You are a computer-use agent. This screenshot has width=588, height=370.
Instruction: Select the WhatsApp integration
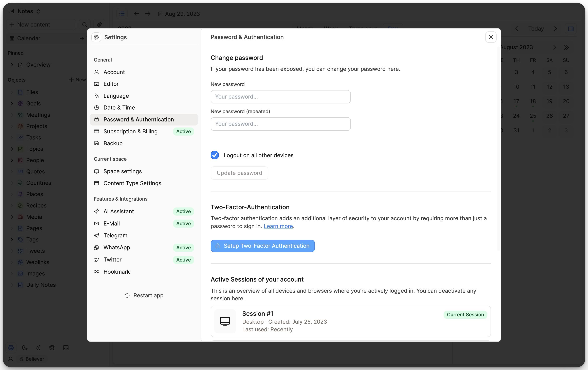[116, 247]
